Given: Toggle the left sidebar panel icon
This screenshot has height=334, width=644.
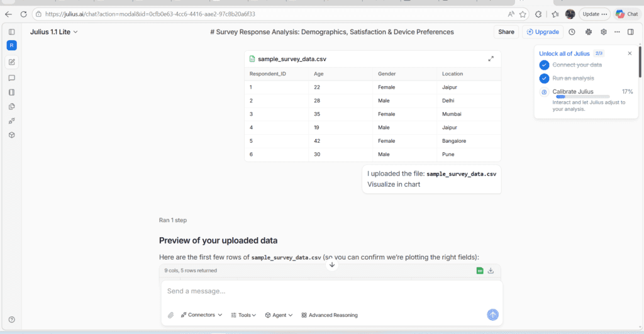Looking at the screenshot, I should [11, 31].
